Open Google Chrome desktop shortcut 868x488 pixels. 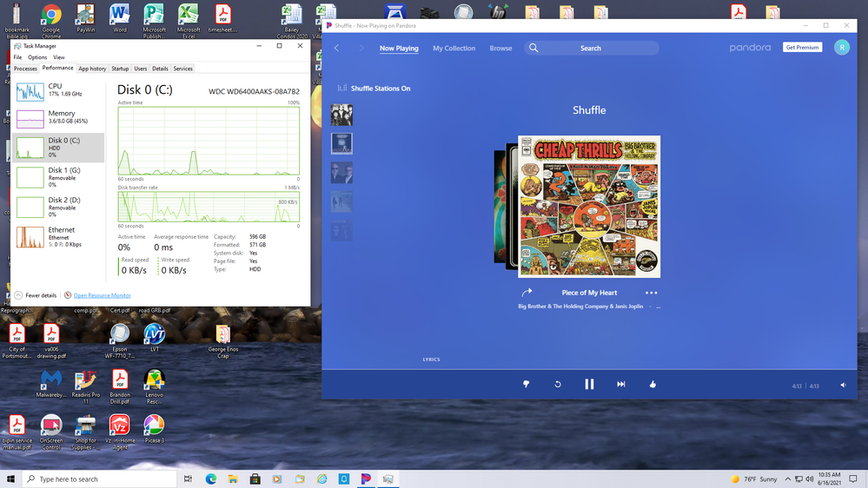pos(51,21)
